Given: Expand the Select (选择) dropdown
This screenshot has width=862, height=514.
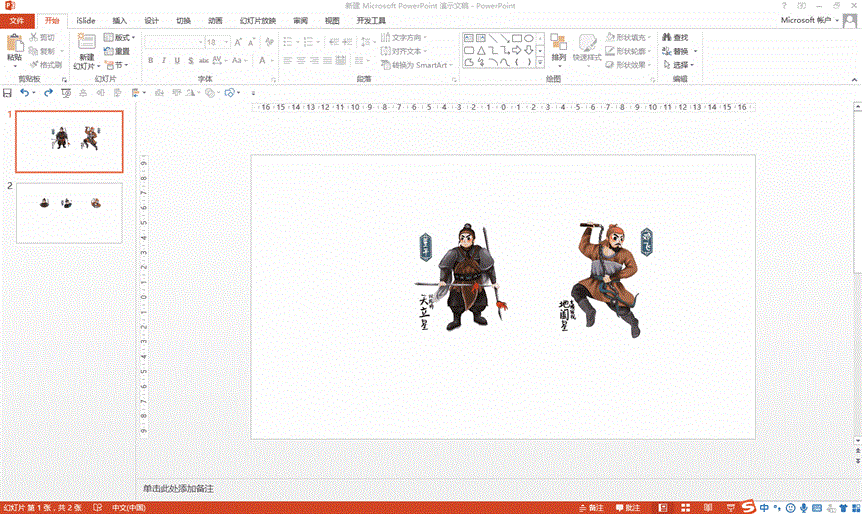Looking at the screenshot, I should (x=684, y=65).
